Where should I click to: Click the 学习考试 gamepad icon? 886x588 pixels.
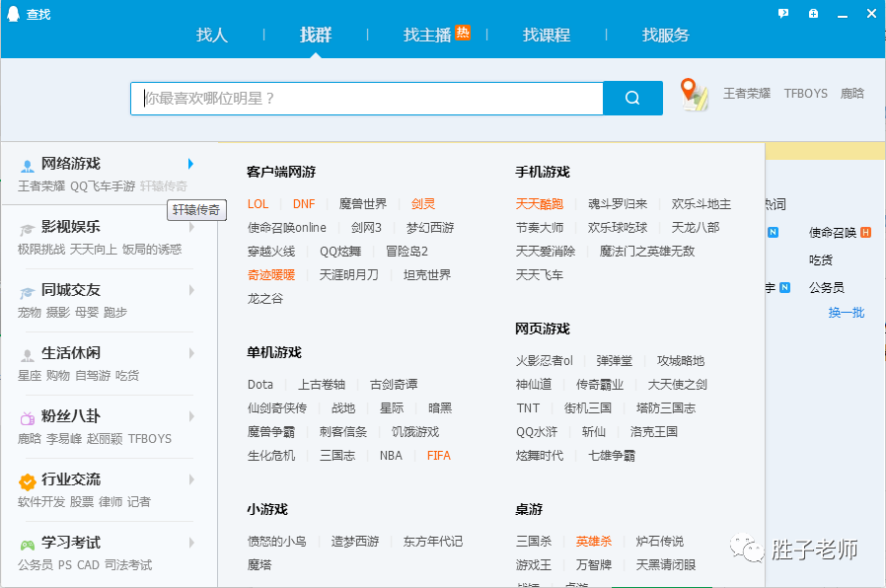27,545
